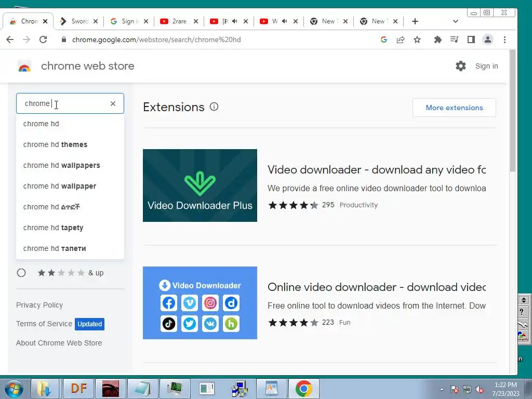The width and height of the screenshot is (532, 399).
Task: Switch to the last New Tab tab
Action: [378, 21]
